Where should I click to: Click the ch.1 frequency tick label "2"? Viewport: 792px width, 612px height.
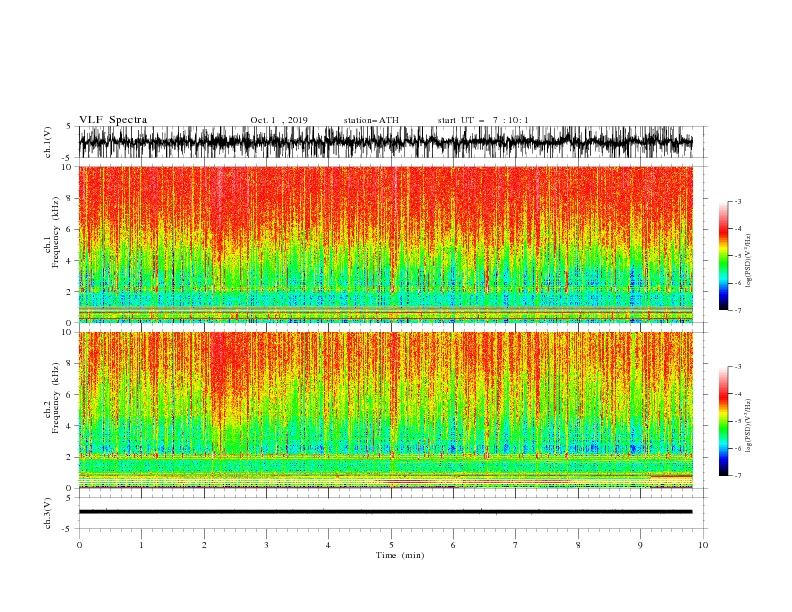pos(69,291)
